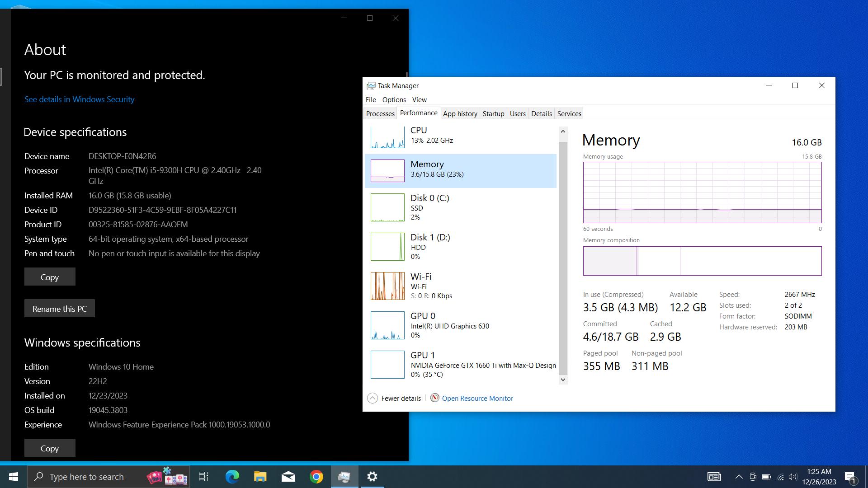Screen dimensions: 868x488
Task: Open volume control in system tray
Action: [793, 477]
